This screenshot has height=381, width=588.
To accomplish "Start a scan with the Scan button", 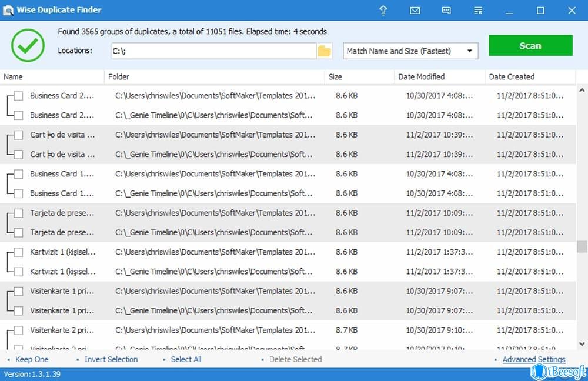I will [530, 45].
